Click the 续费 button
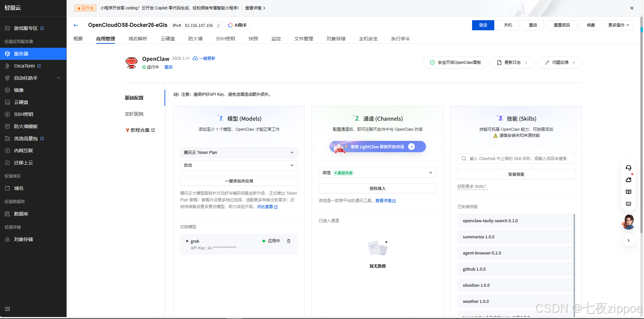 click(591, 25)
